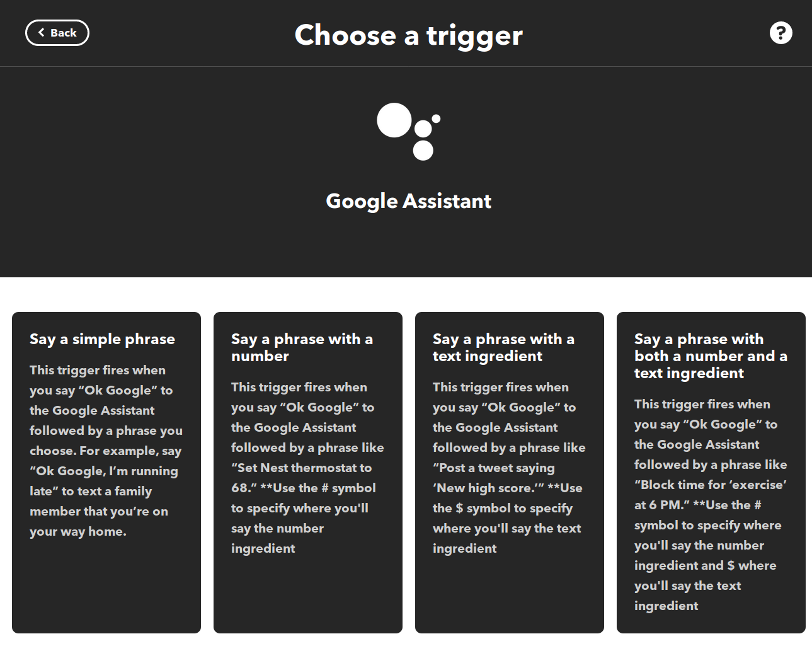Click the Back chevron arrow
Screen dimensions: 812x646
click(42, 33)
